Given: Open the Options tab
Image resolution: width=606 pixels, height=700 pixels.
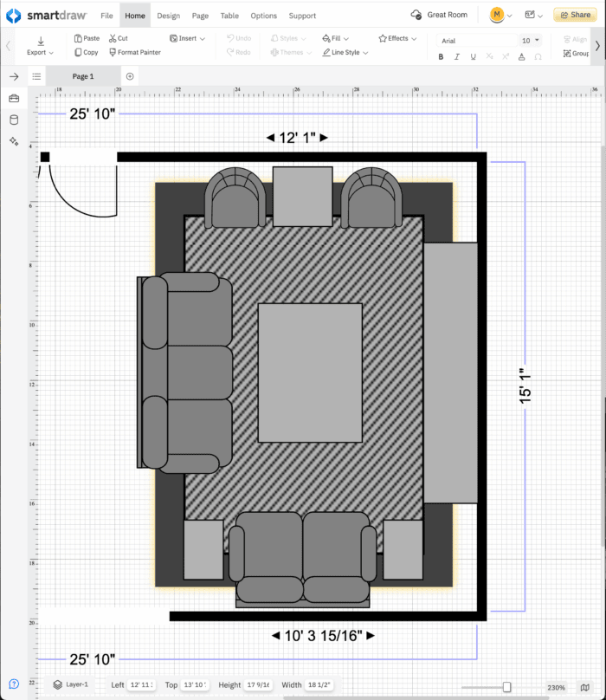Looking at the screenshot, I should (x=263, y=16).
